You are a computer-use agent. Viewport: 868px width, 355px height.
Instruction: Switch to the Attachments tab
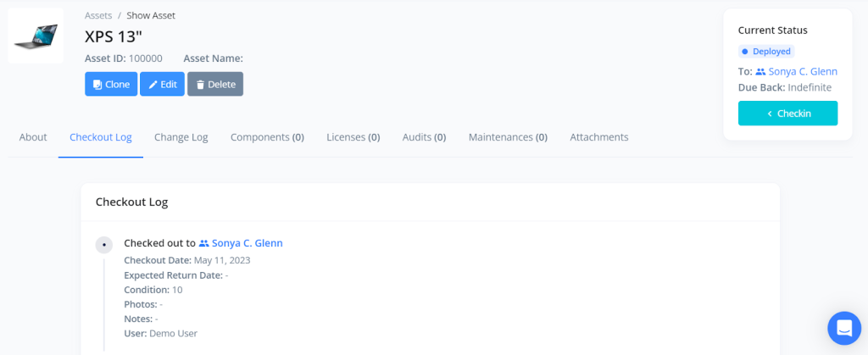tap(599, 137)
